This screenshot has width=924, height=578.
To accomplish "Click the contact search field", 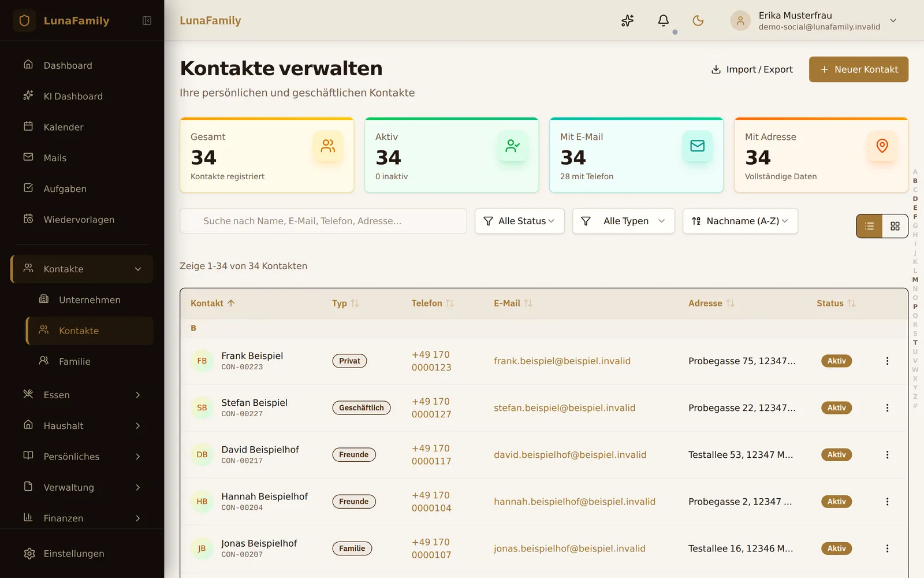I will click(x=323, y=221).
